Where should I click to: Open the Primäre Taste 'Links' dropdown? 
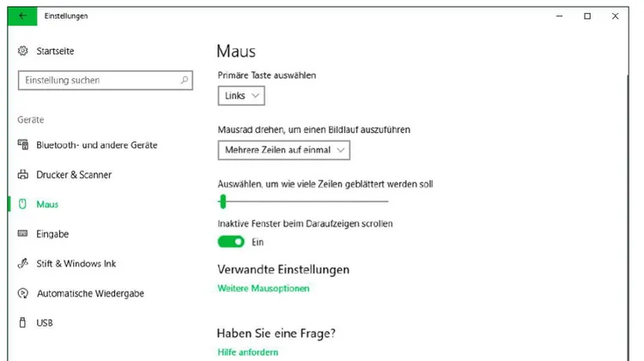point(241,95)
